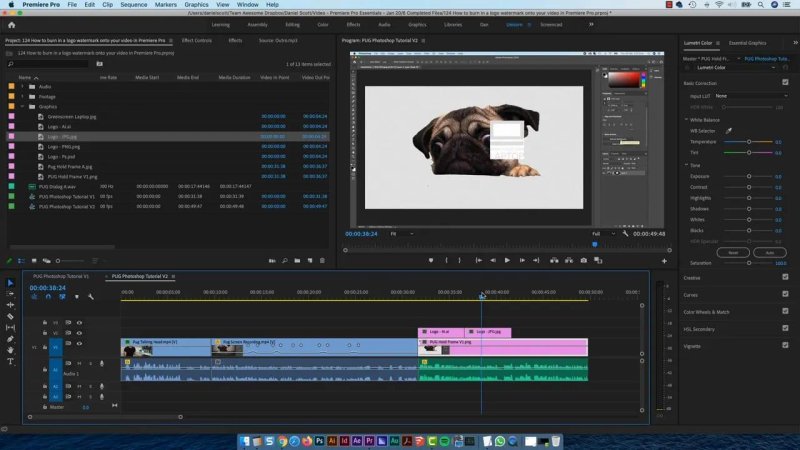Click Go to In point in Program monitor
Screen dimensions: 800x450
[x=479, y=260]
